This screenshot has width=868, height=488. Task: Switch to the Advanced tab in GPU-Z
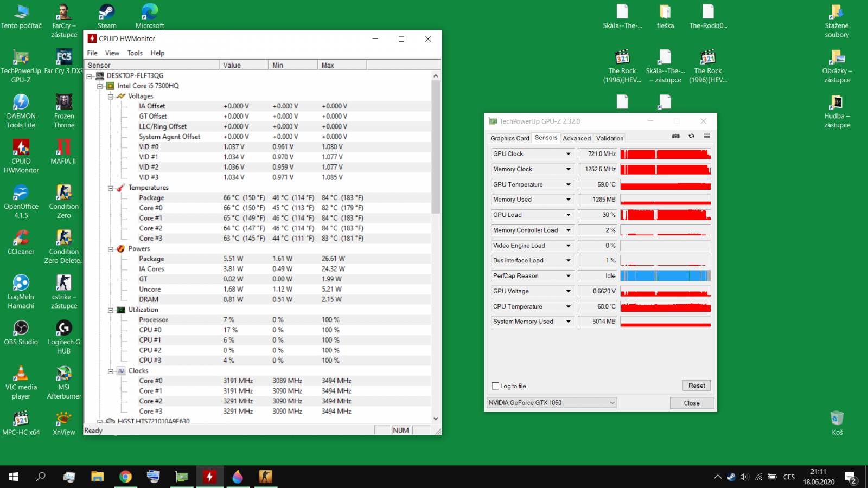[x=577, y=138]
